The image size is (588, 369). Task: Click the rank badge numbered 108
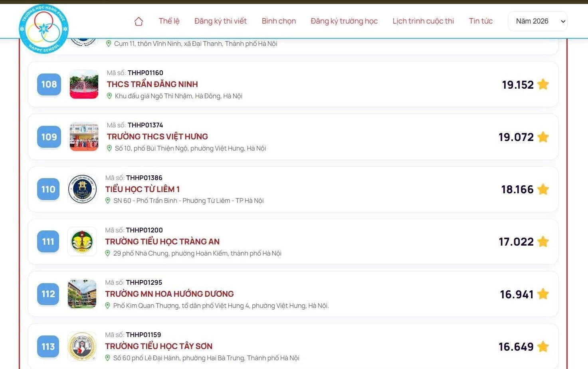49,84
